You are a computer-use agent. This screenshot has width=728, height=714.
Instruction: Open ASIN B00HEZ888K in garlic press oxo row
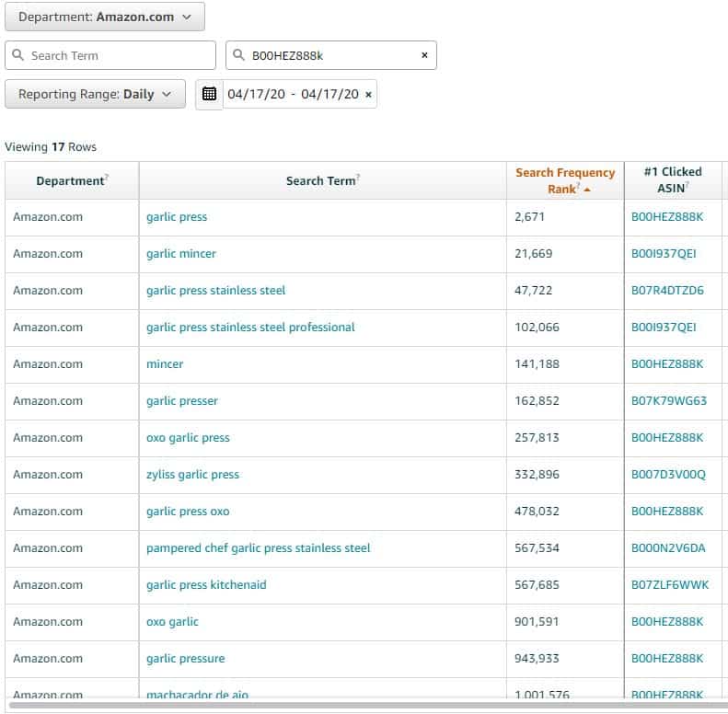pyautogui.click(x=667, y=512)
